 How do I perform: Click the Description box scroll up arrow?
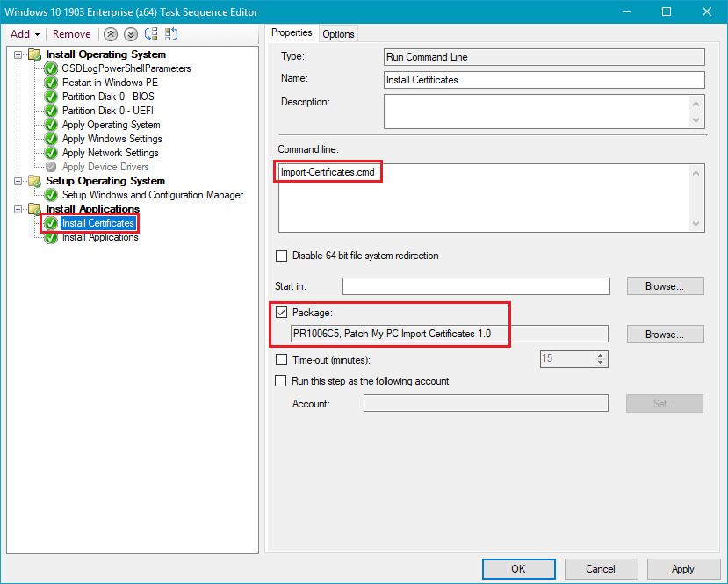(696, 103)
